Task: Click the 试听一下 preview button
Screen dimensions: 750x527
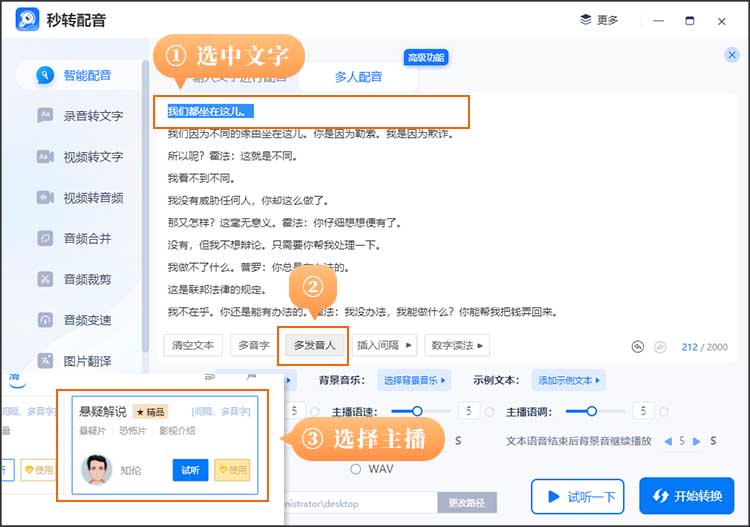Action: pyautogui.click(x=577, y=496)
